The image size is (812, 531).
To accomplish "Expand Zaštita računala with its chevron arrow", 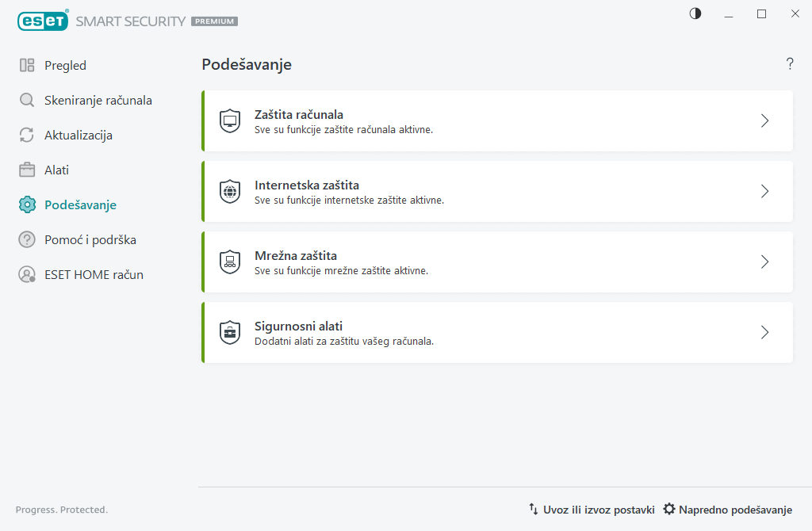I will [x=764, y=121].
